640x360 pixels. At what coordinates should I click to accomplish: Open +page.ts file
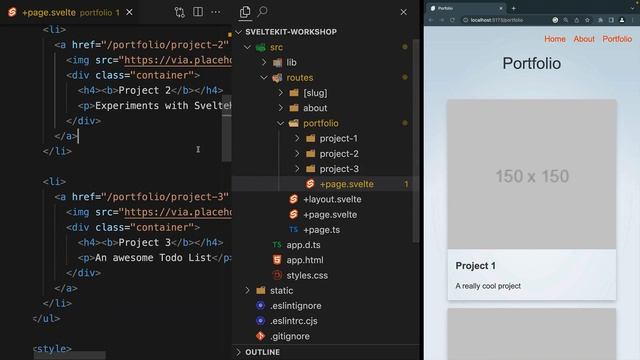[322, 230]
